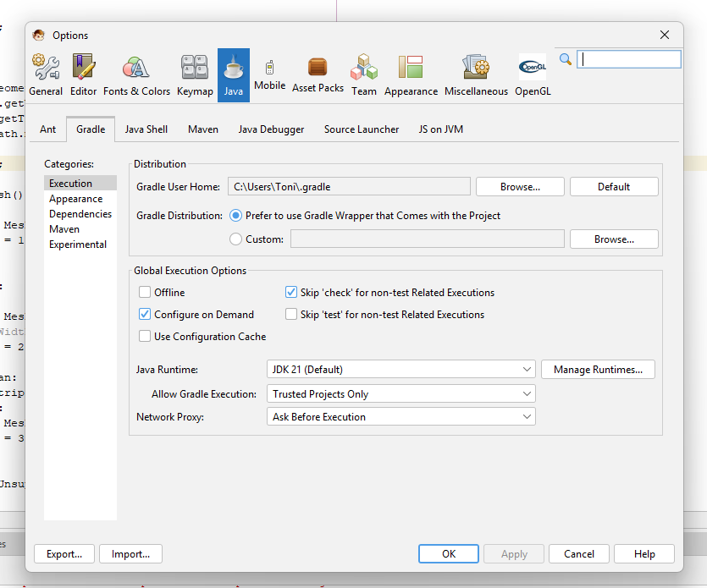Click the Default button

coord(614,187)
